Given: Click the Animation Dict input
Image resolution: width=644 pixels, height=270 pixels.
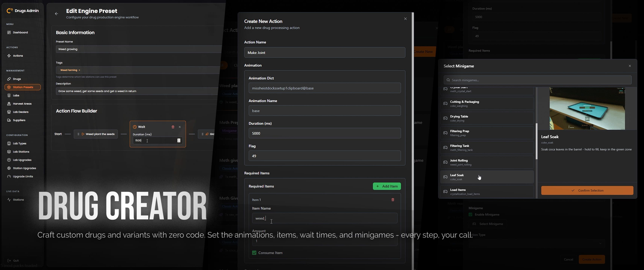Looking at the screenshot, I should pos(324,88).
